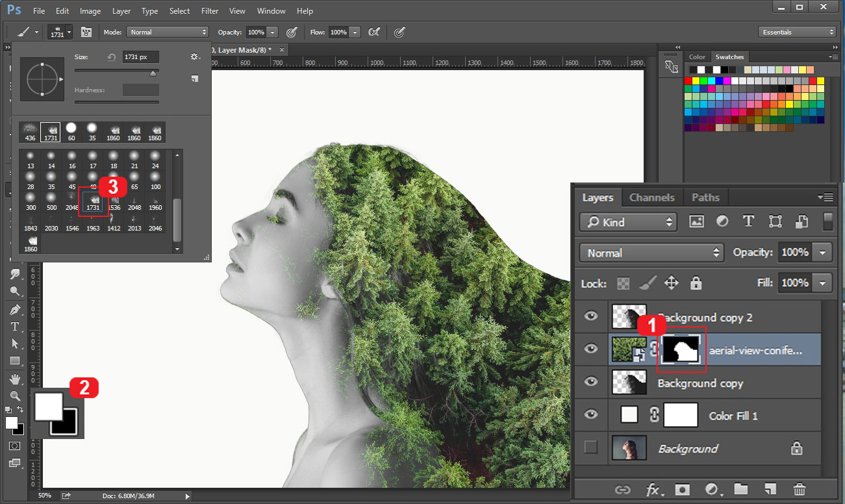This screenshot has height=504, width=845.
Task: Open the Layers panel flyout menu
Action: coord(827,197)
